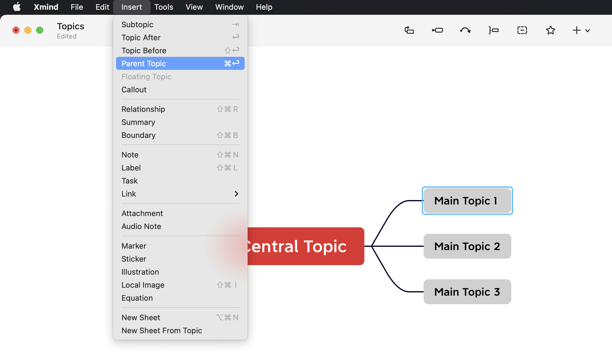
Task: Open the plus Insert toolbar dropdown
Action: point(581,30)
